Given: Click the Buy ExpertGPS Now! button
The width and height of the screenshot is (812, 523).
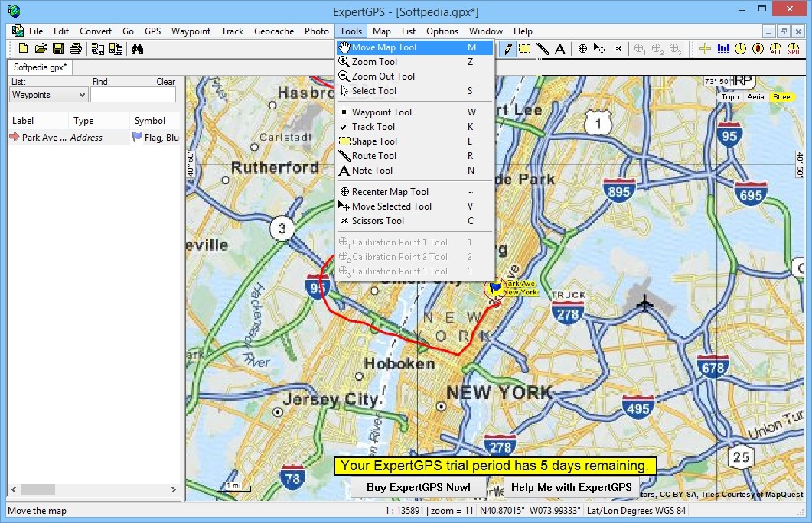Looking at the screenshot, I should (419, 487).
